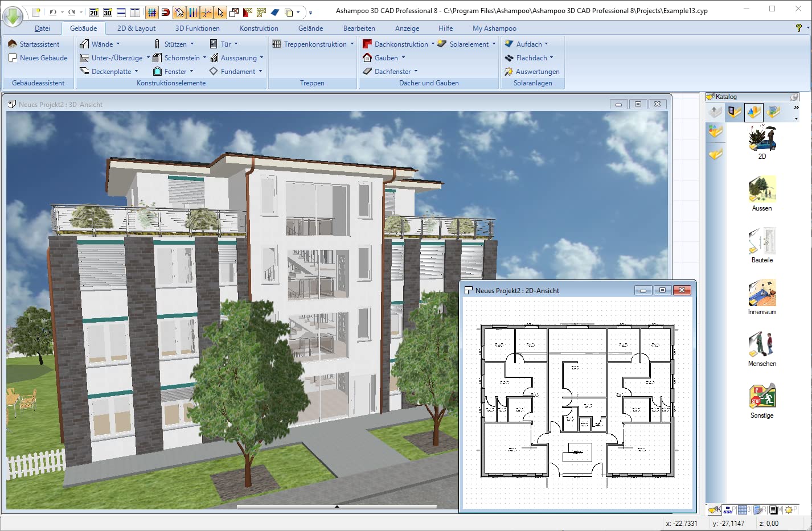Click the splitter handle below the 3D view

tap(337, 506)
